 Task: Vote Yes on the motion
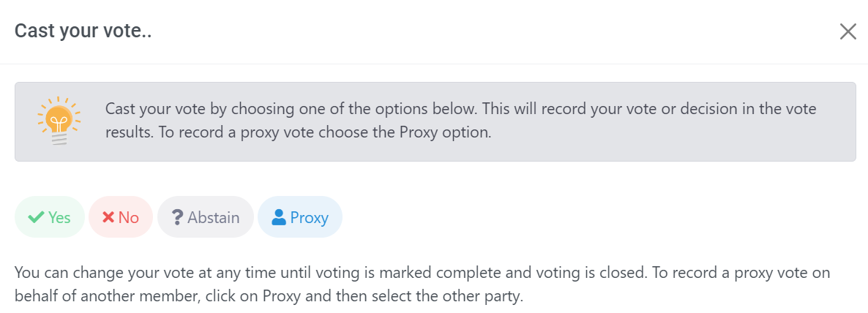pos(50,217)
